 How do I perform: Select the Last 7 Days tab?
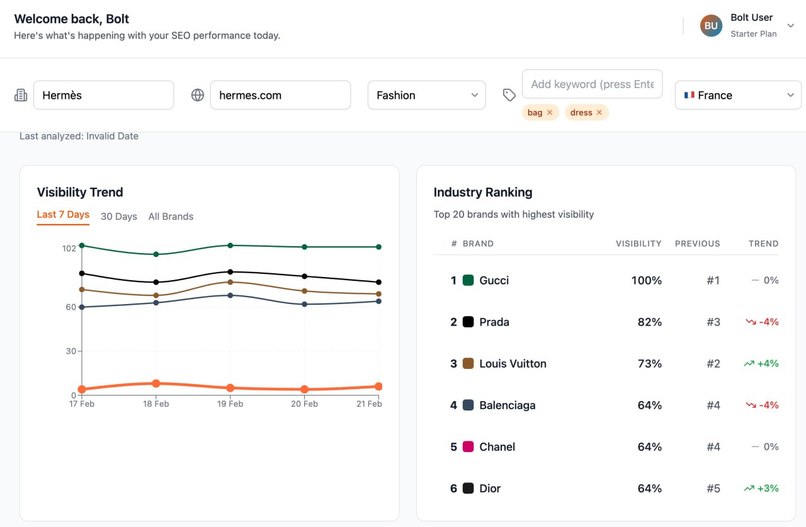63,215
